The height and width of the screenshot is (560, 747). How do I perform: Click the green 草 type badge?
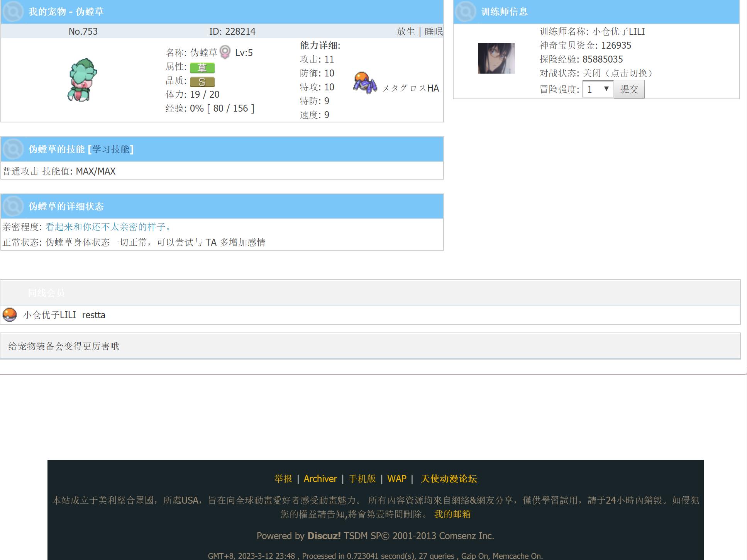202,68
